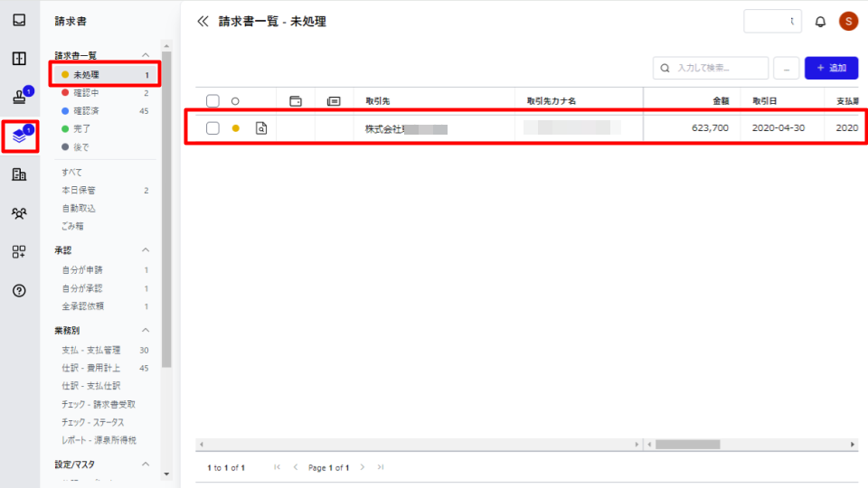Select 完了 in the invoice list
The height and width of the screenshot is (488, 868).
tap(105, 129)
